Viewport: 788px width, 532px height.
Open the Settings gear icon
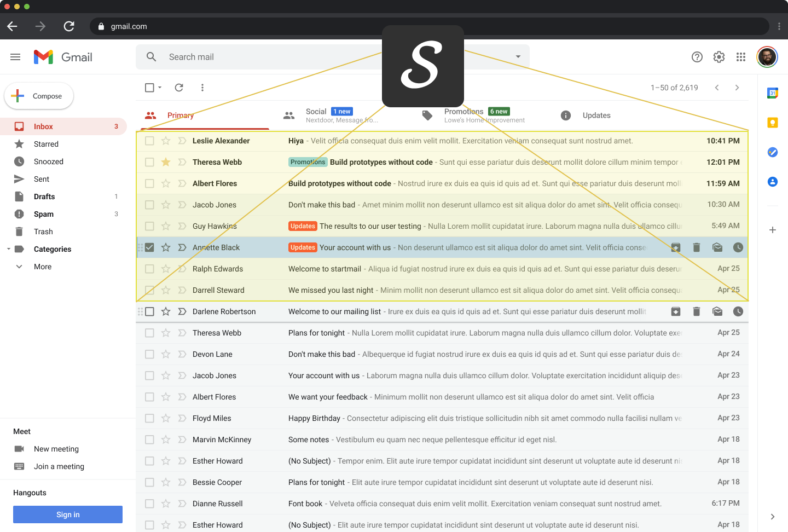(x=719, y=57)
